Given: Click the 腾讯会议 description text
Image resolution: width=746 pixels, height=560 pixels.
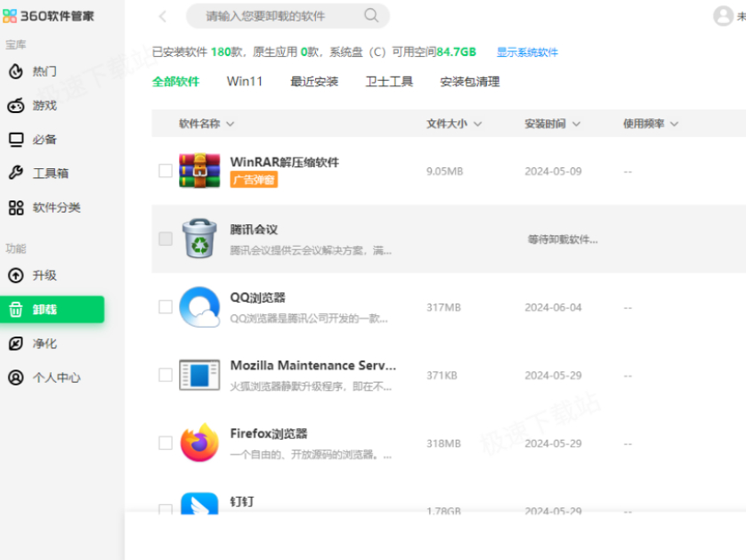Looking at the screenshot, I should [x=311, y=250].
